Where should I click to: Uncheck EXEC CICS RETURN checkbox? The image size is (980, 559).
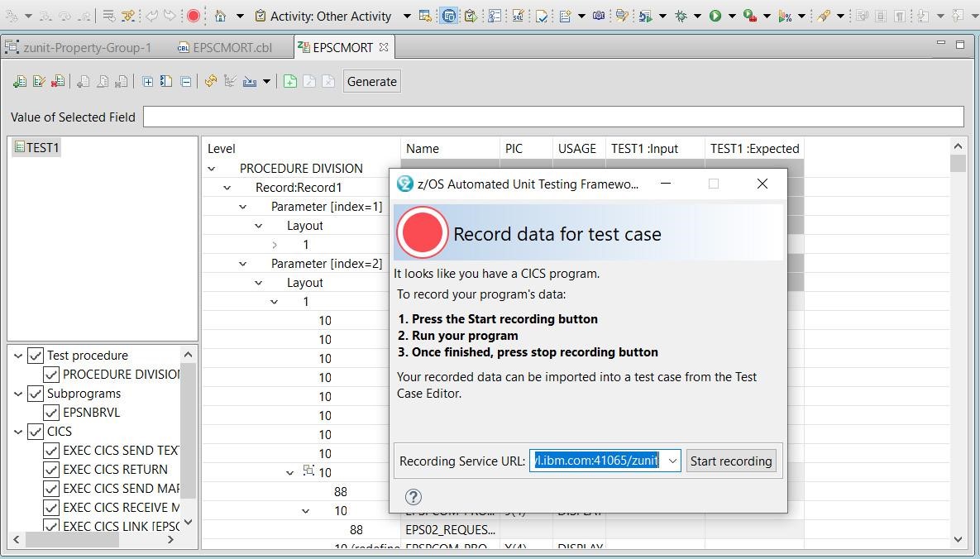[51, 470]
